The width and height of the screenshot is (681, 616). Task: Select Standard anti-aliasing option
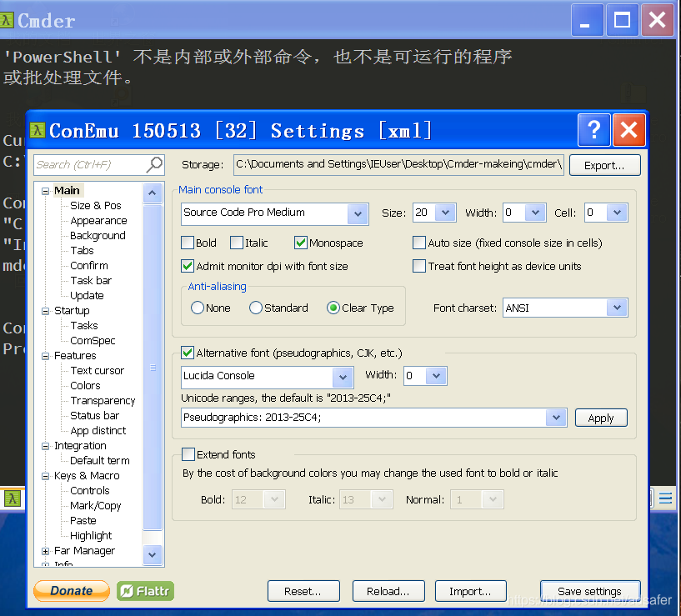coord(256,308)
